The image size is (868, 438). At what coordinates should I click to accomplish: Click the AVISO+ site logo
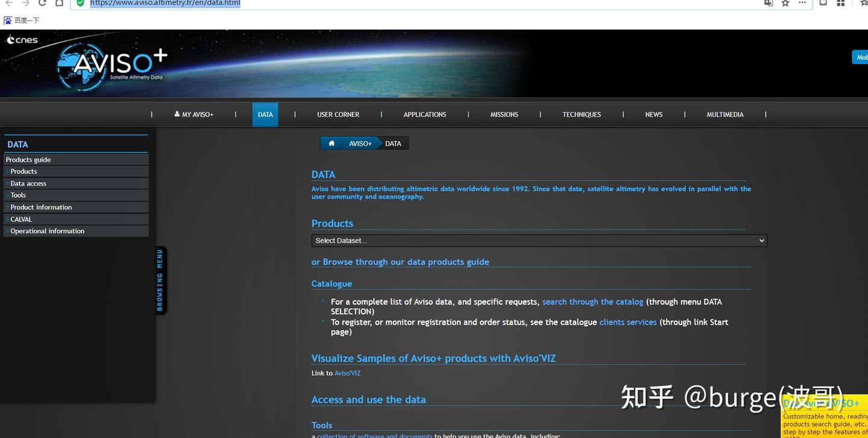pyautogui.click(x=112, y=63)
